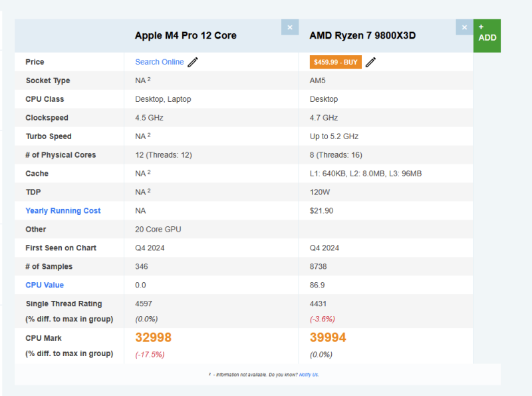Click Cache row label
This screenshot has width=532, height=396.
coord(37,174)
